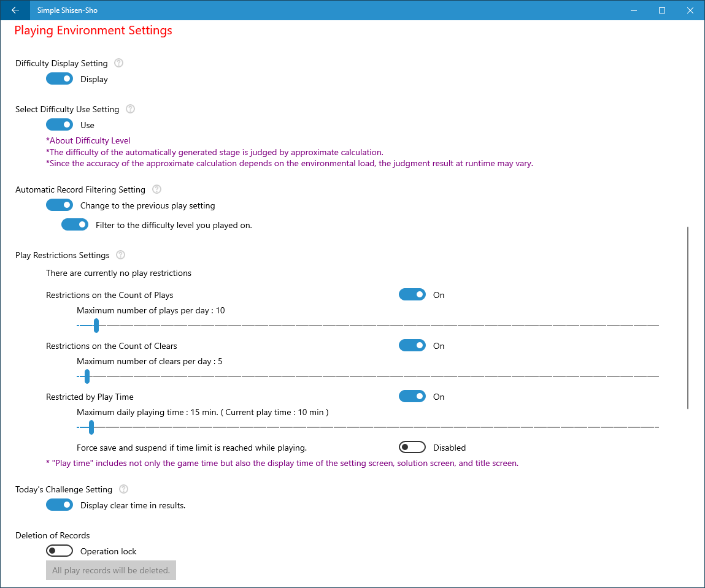The height and width of the screenshot is (588, 705).
Task: Click 'Maximum number of plays per day : 10'
Action: pos(150,310)
